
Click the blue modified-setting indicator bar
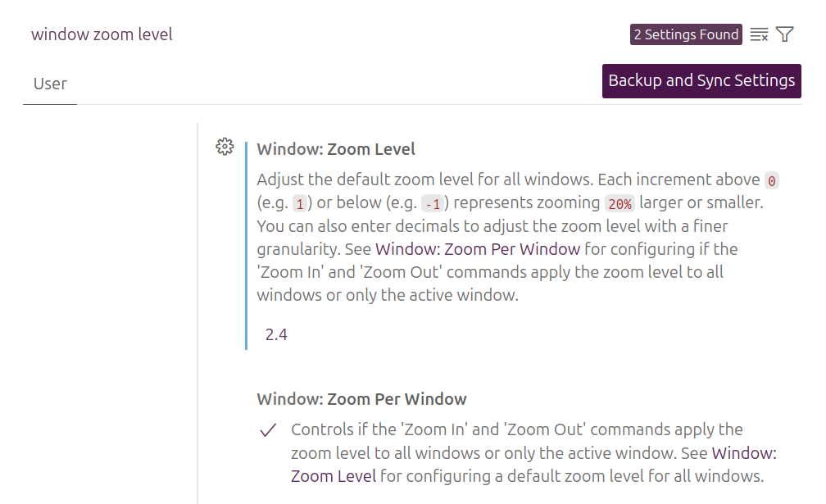pyautogui.click(x=247, y=246)
